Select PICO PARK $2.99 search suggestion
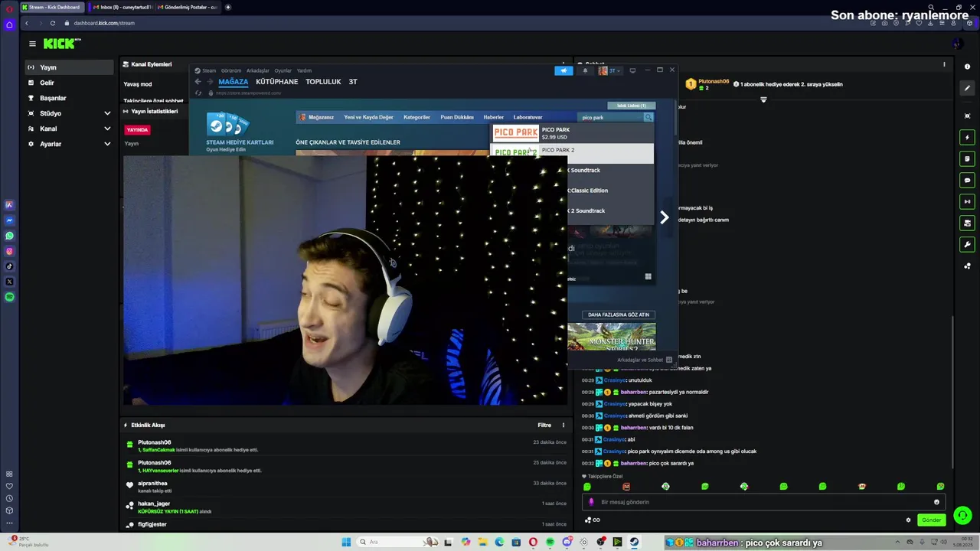This screenshot has width=980, height=551. (x=572, y=133)
